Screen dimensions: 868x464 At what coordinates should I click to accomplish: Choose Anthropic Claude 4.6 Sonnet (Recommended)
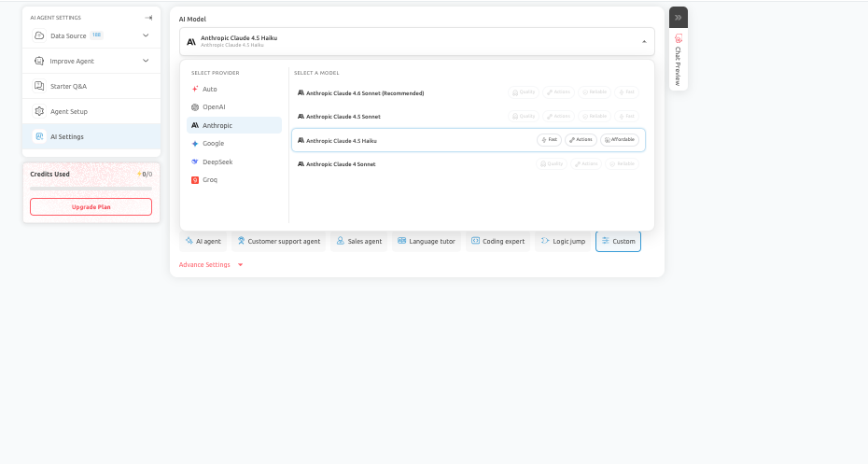tap(469, 93)
